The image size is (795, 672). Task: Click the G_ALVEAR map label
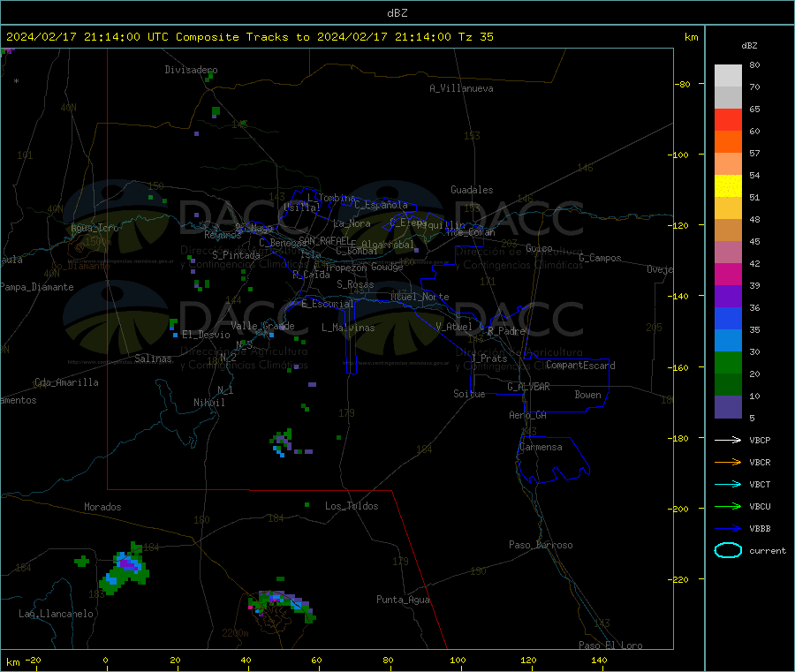pyautogui.click(x=528, y=387)
